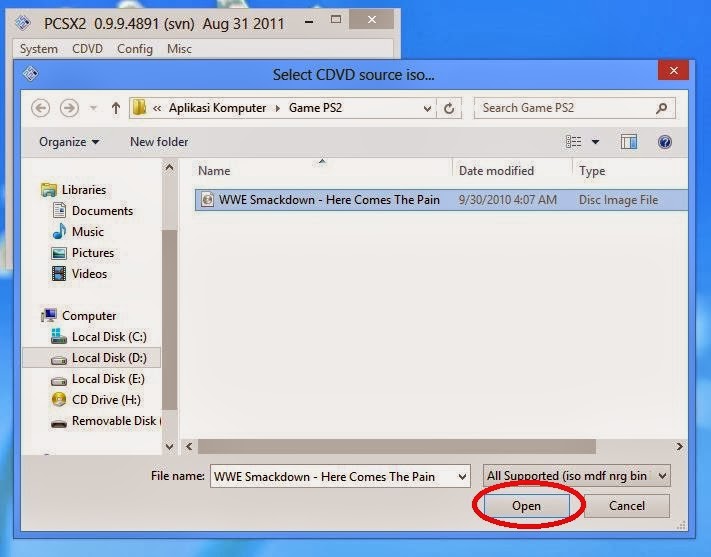Open recent locations dropdown arrow
Screen dimensions: 711x557
(x=93, y=108)
